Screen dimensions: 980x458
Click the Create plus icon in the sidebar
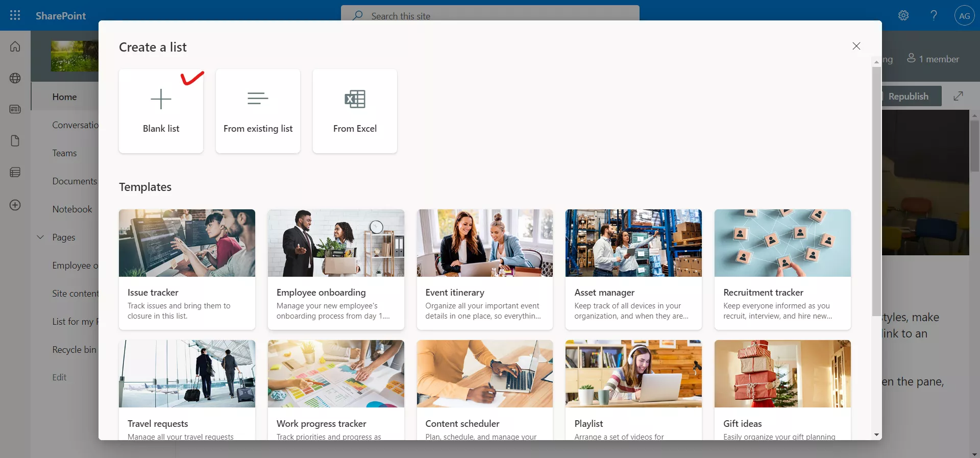pyautogui.click(x=15, y=205)
